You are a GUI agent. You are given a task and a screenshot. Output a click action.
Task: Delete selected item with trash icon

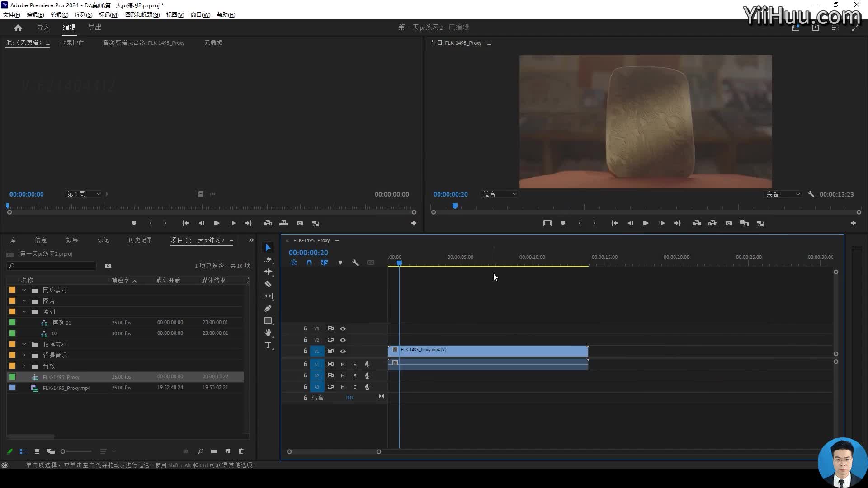(241, 451)
